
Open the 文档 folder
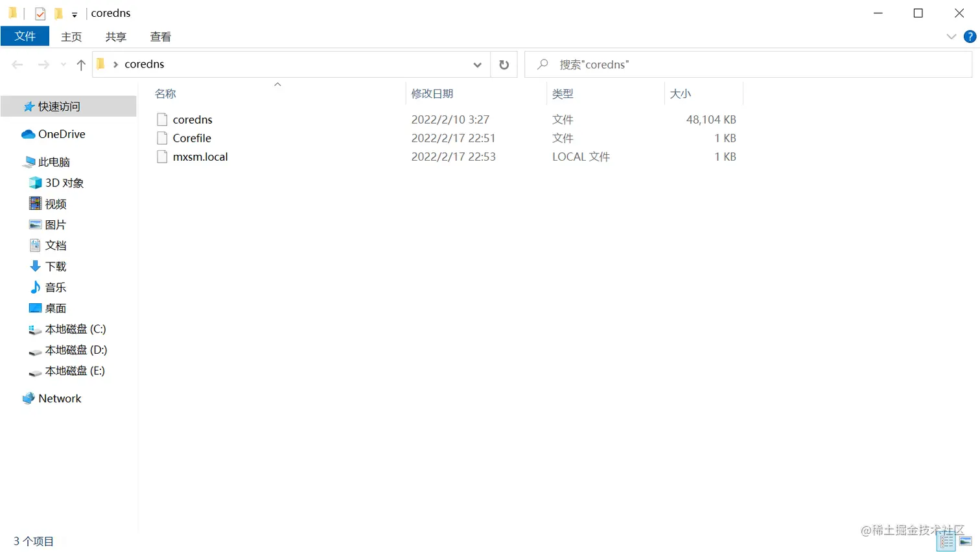[55, 246]
